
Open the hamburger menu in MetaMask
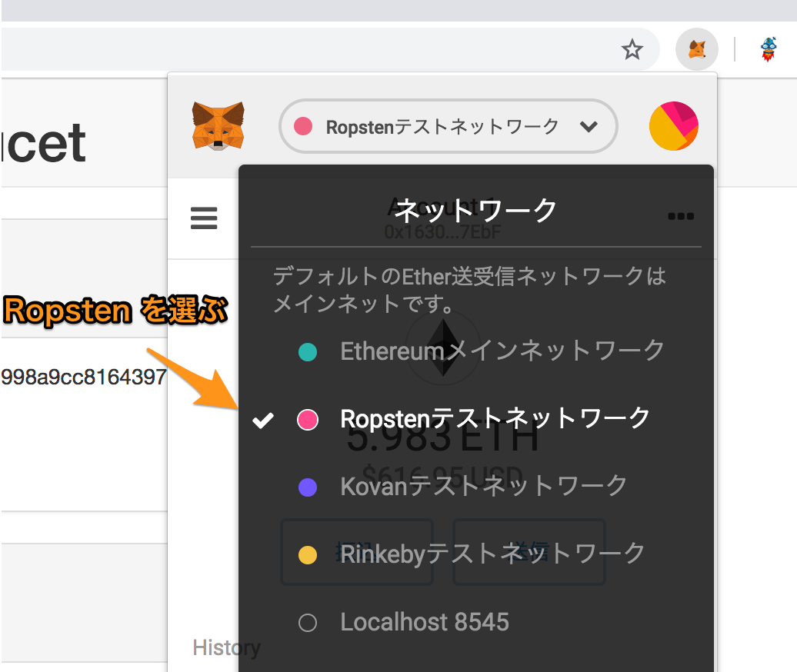(204, 218)
